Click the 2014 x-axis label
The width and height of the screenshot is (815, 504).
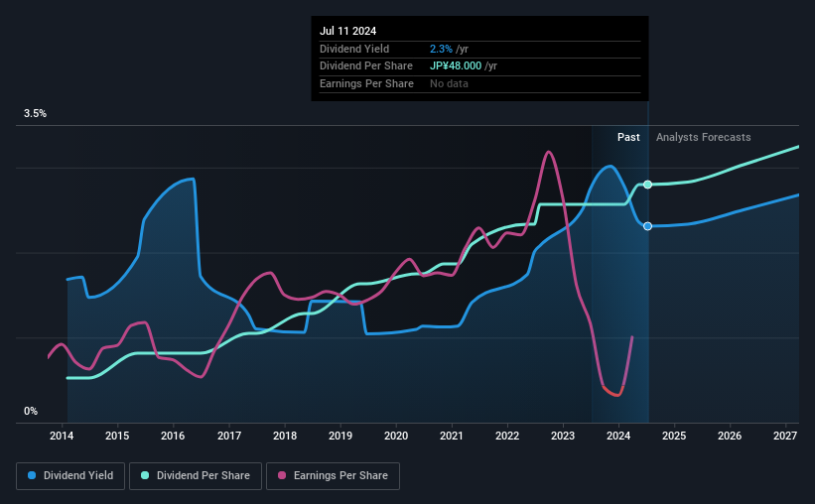coord(62,436)
